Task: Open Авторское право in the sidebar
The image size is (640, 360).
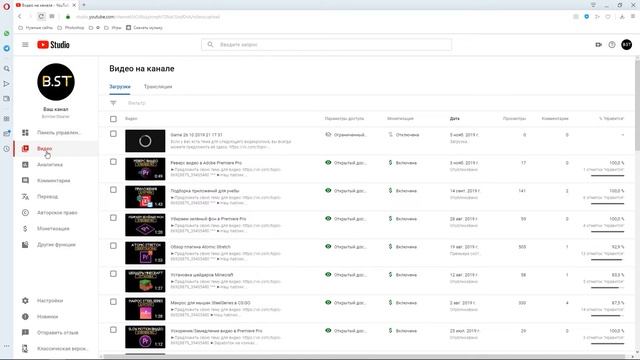Action: [56, 213]
